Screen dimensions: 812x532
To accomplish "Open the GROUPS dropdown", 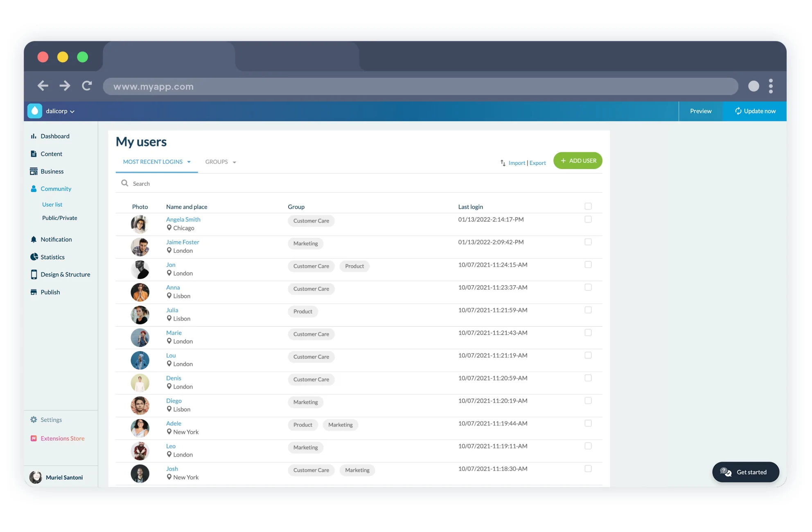I will coord(220,162).
